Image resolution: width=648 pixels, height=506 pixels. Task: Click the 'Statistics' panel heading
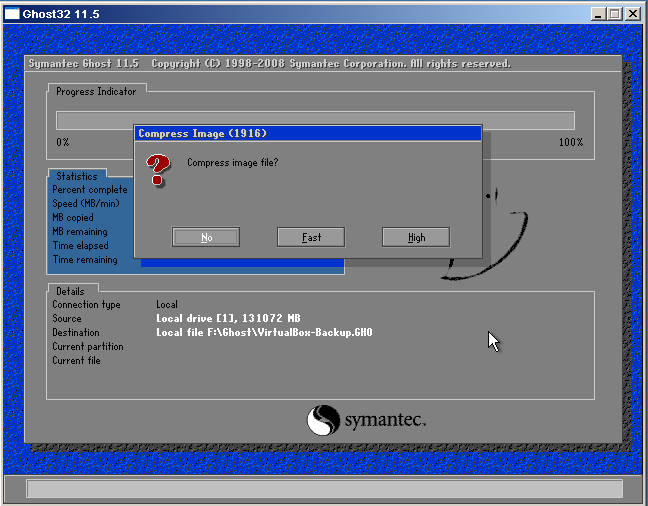(x=77, y=176)
